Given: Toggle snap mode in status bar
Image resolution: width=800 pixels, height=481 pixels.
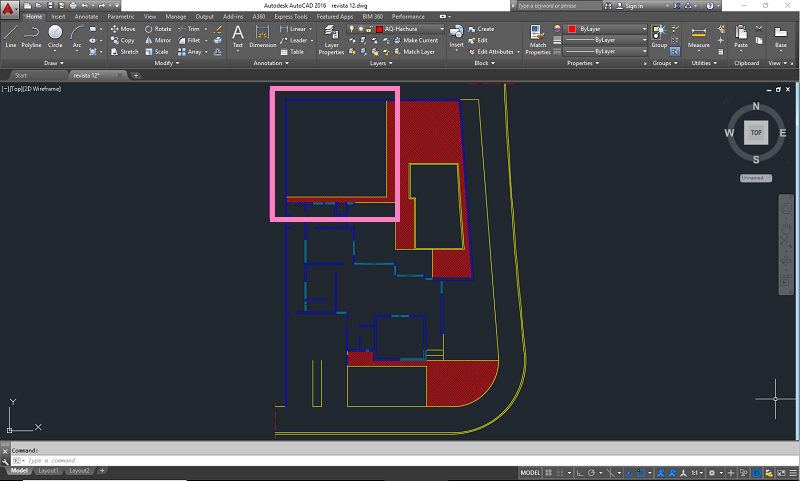Looking at the screenshot, I should coord(560,473).
